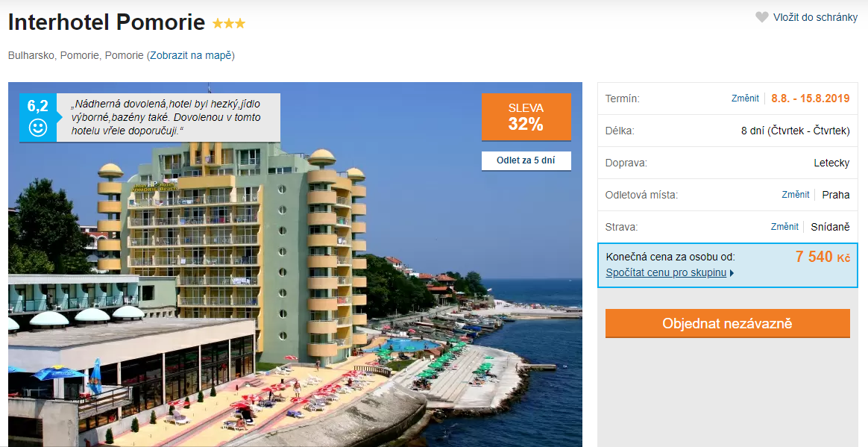Change the Strava meal option
The width and height of the screenshot is (868, 447).
784,227
